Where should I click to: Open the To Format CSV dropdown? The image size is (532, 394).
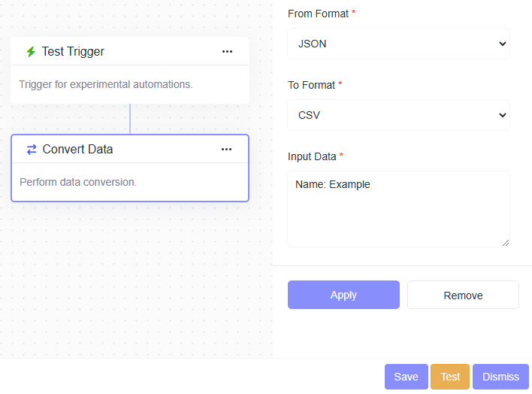click(x=398, y=116)
